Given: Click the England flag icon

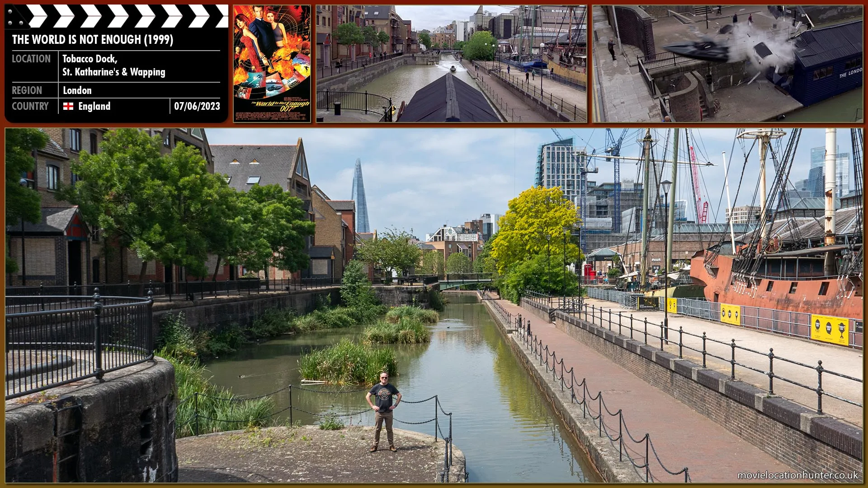Looking at the screenshot, I should pyautogui.click(x=68, y=106).
